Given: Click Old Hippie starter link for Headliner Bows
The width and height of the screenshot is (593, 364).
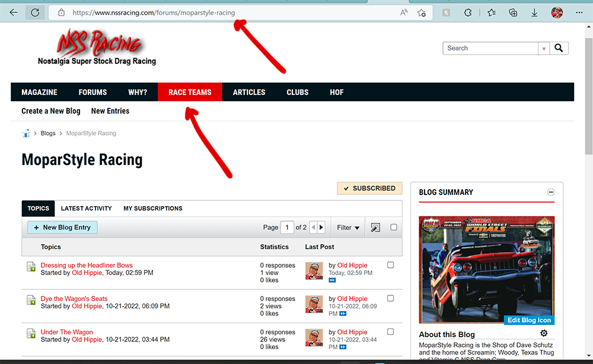Looking at the screenshot, I should [87, 273].
